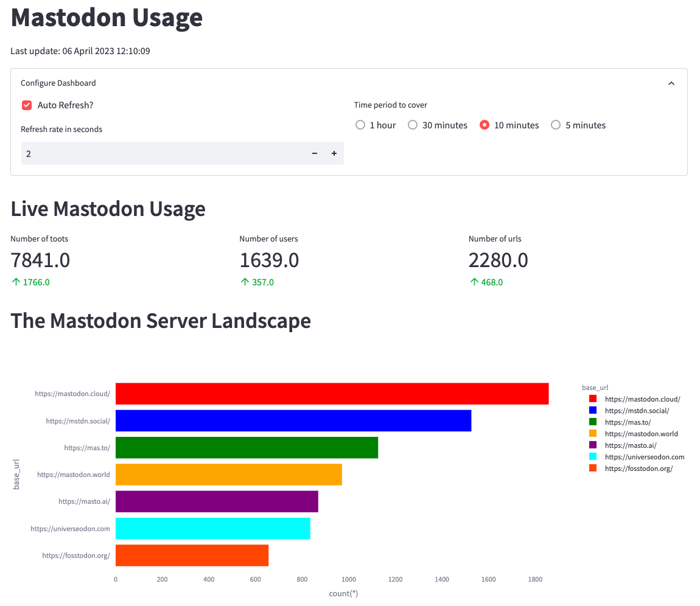Choose the 5 minutes time period

556,125
